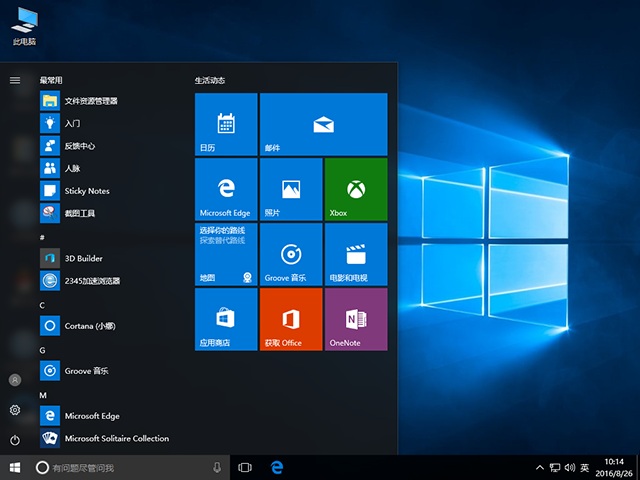This screenshot has width=640, height=480.
Task: Switch input language indicator 英
Action: coord(584,467)
